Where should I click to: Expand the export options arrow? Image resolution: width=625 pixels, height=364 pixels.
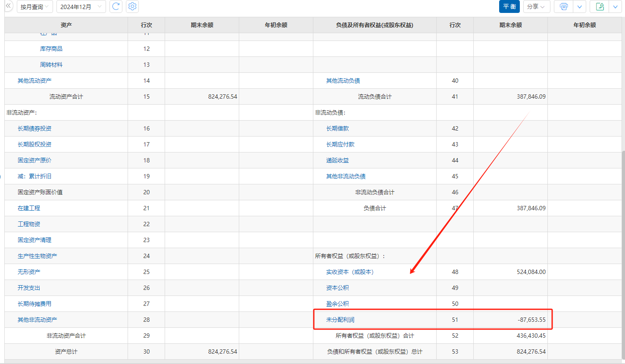(x=616, y=6)
